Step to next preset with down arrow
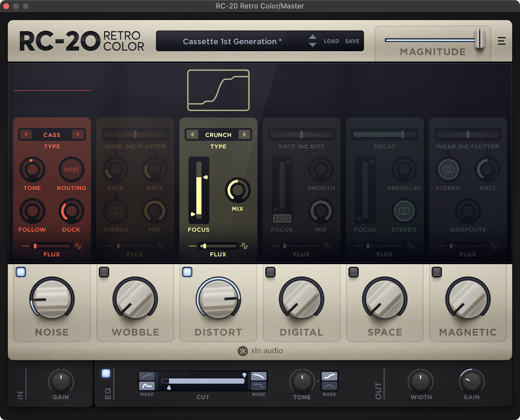This screenshot has height=420, width=520. point(313,45)
